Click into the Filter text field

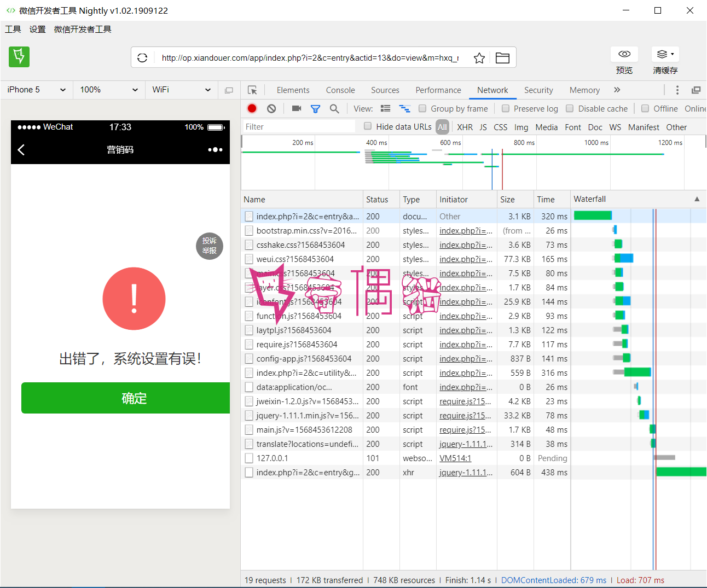pos(298,127)
